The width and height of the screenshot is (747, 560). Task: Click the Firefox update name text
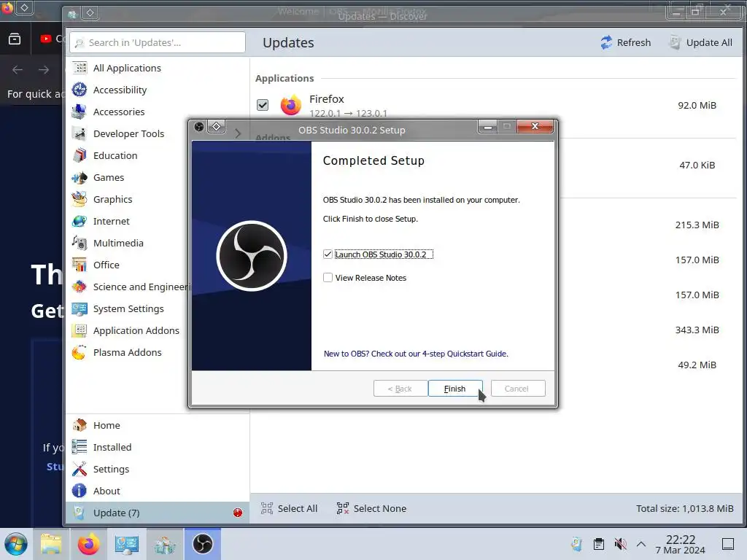coord(326,99)
